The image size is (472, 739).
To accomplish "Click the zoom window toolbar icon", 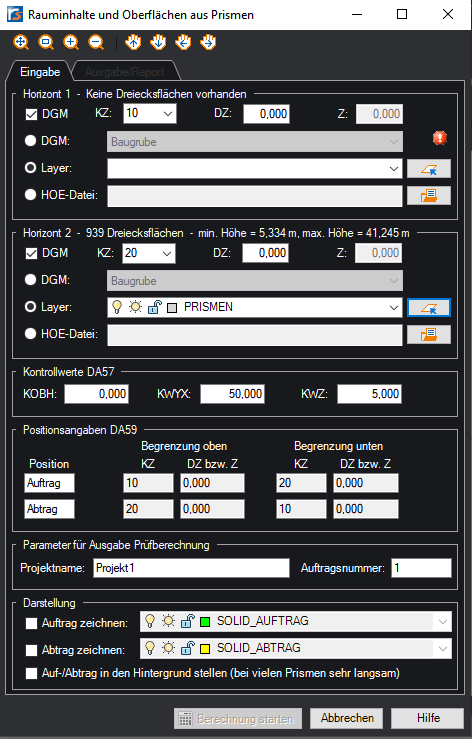I will (46, 42).
